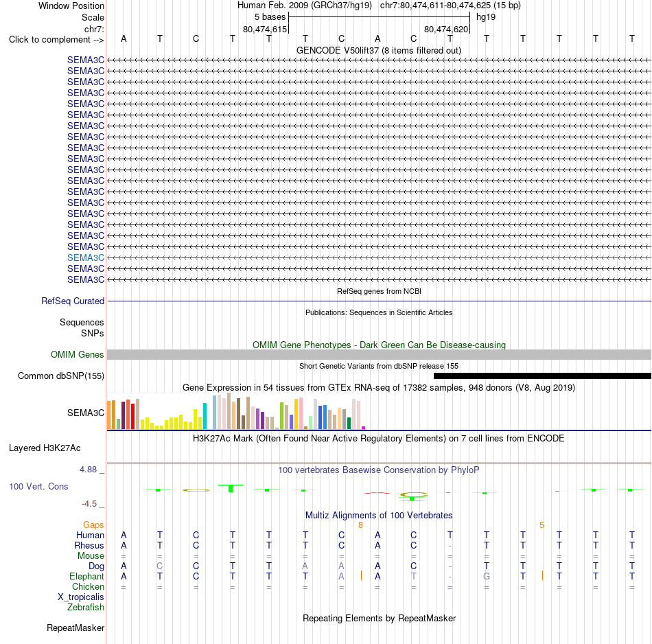
Task: Click the RefSeq Curated track label
Action: tap(72, 301)
